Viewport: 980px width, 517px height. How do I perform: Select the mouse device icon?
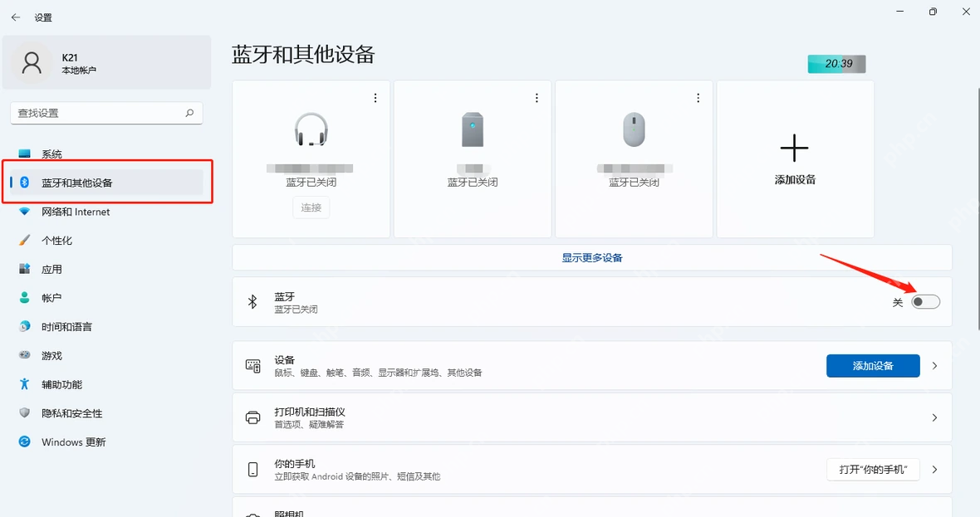point(634,129)
